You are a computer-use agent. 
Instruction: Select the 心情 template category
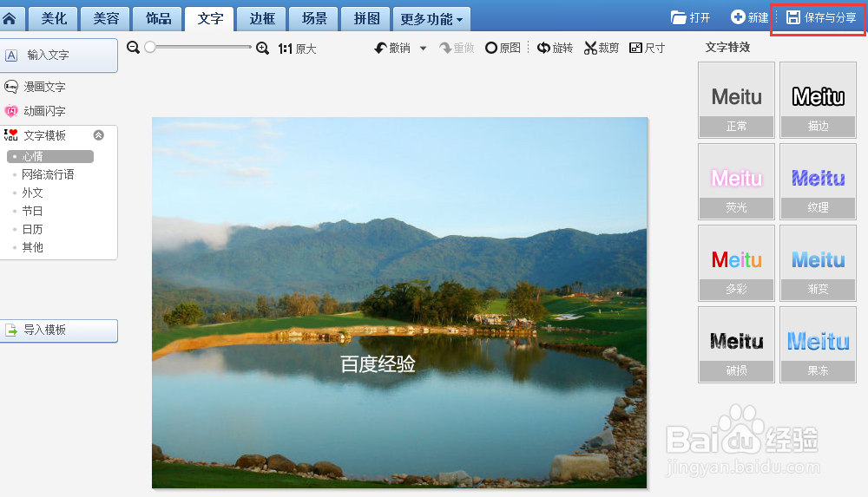click(x=50, y=157)
